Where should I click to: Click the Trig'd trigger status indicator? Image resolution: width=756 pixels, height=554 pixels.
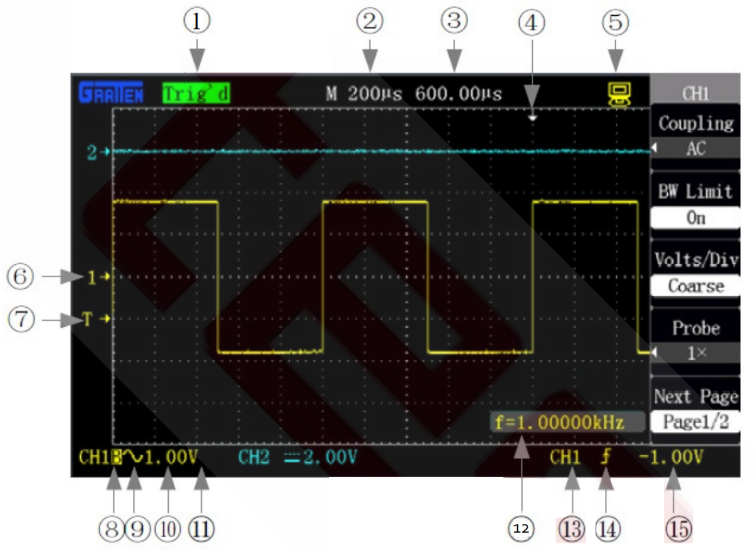pos(196,94)
